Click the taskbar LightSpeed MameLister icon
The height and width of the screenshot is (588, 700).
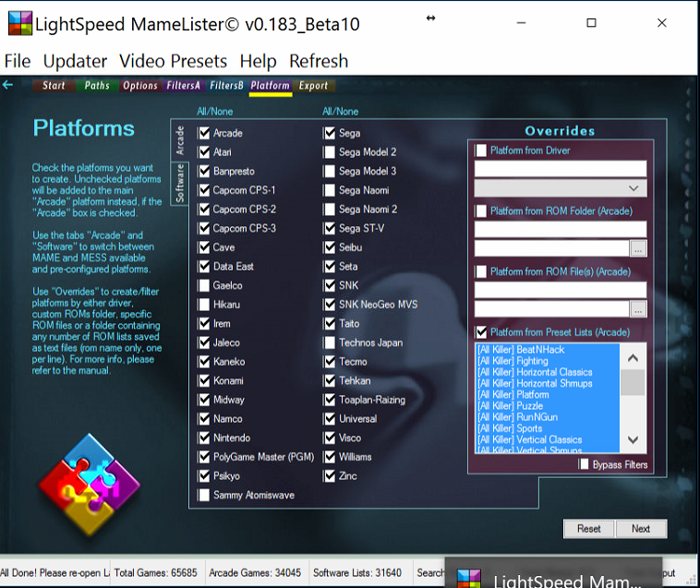(x=469, y=579)
